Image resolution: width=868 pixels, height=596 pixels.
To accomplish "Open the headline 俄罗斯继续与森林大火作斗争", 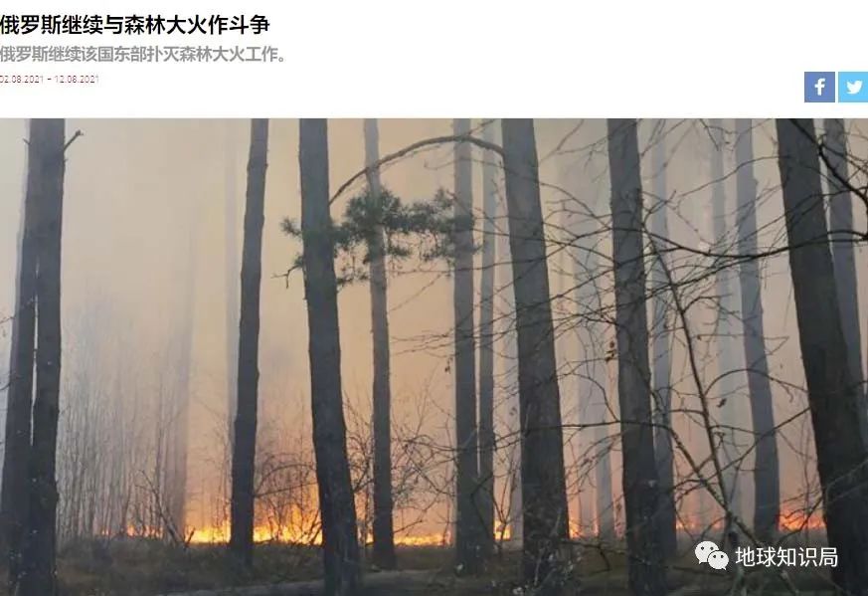I will [134, 25].
